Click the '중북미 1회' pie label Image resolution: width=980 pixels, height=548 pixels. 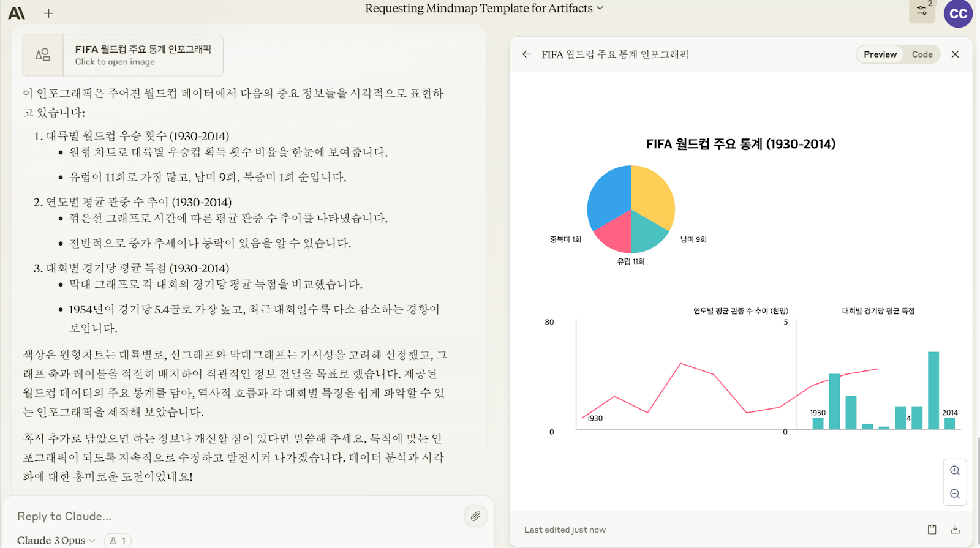coord(565,239)
